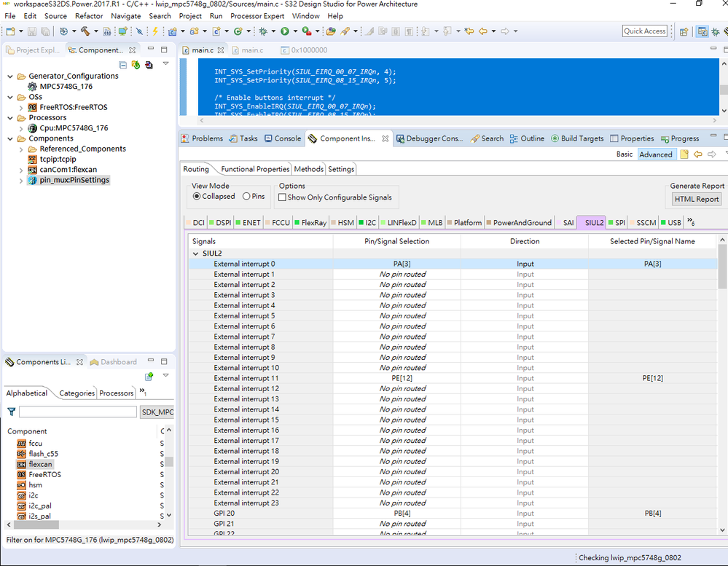Open the Processor Expert menu

[257, 16]
